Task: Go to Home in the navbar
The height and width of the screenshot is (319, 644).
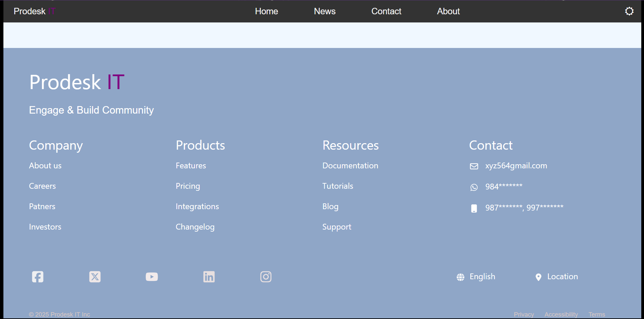Action: pyautogui.click(x=266, y=11)
